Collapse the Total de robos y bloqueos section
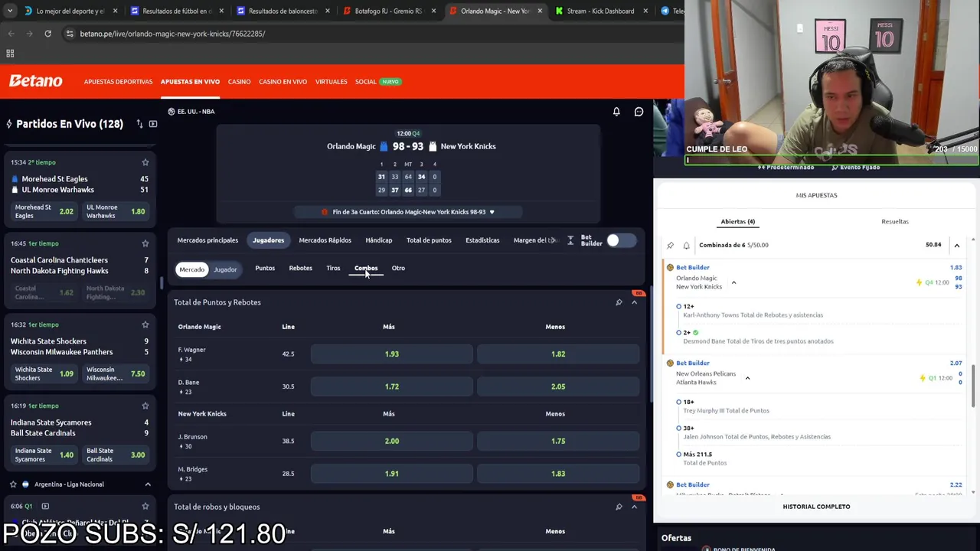980x551 pixels. [634, 507]
